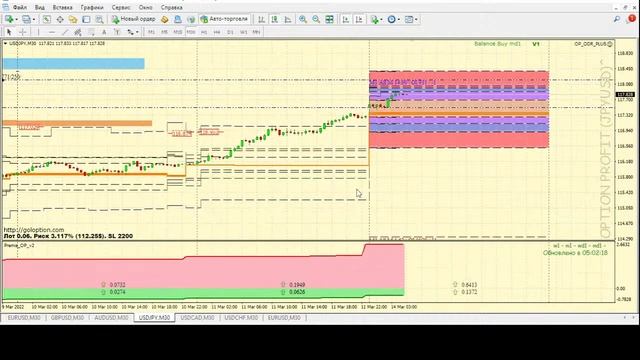
Task: Toggle chart auto scroll
Action: click(x=346, y=19)
